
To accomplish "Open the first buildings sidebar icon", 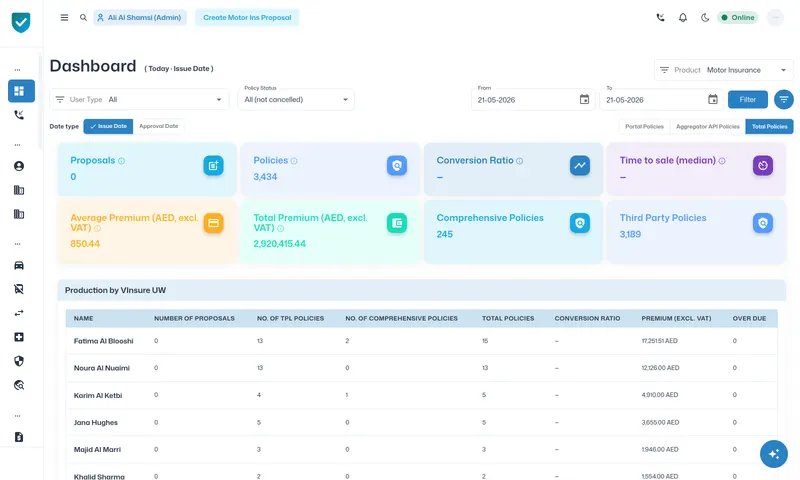I will pyautogui.click(x=19, y=190).
